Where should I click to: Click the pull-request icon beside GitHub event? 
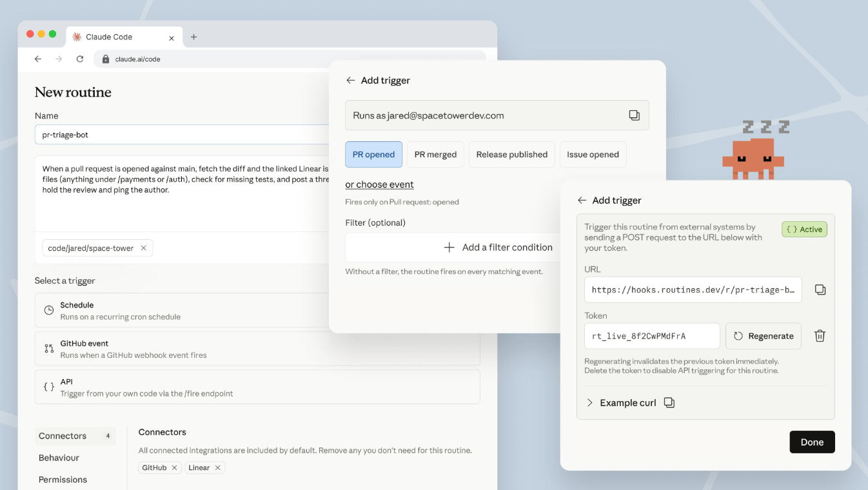tap(49, 349)
